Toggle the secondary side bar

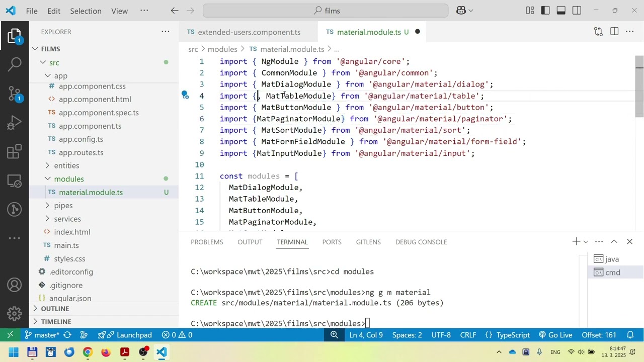point(577,11)
